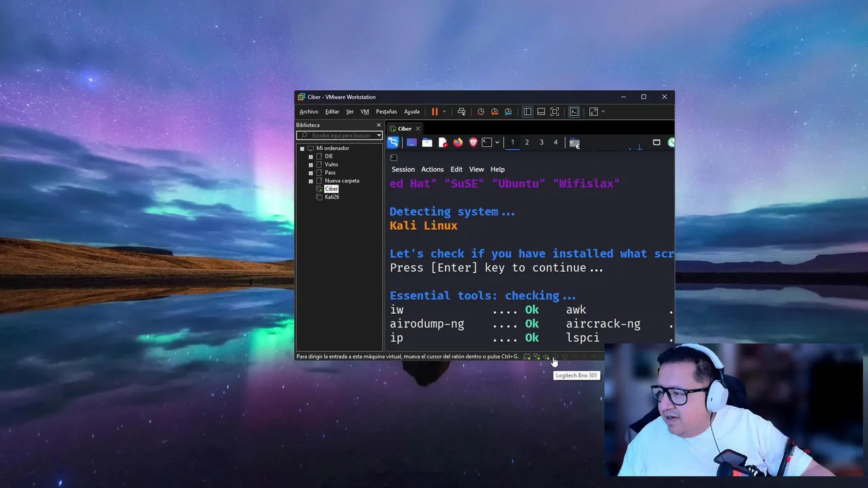Open the terminal Help menu
The width and height of the screenshot is (868, 488).
498,169
